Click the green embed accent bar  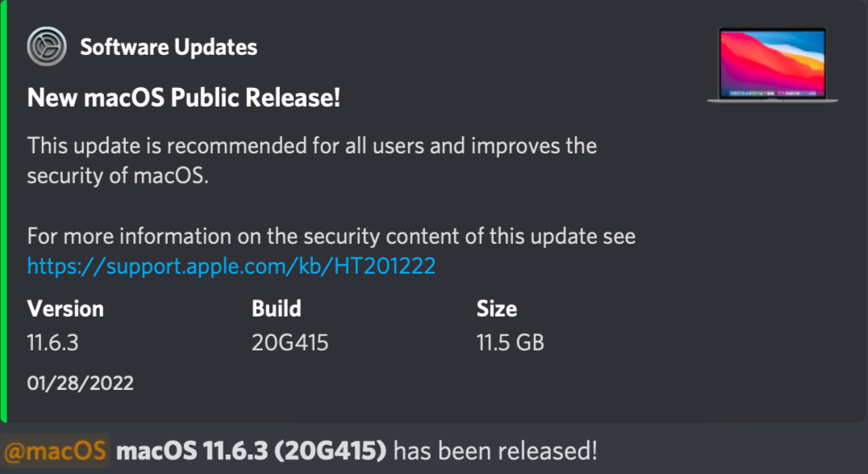tap(3, 210)
